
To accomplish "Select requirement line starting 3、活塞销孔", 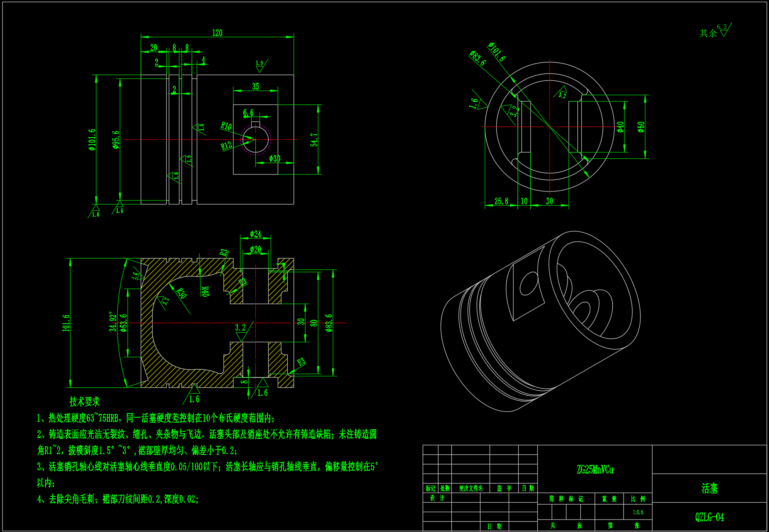I will (x=207, y=474).
